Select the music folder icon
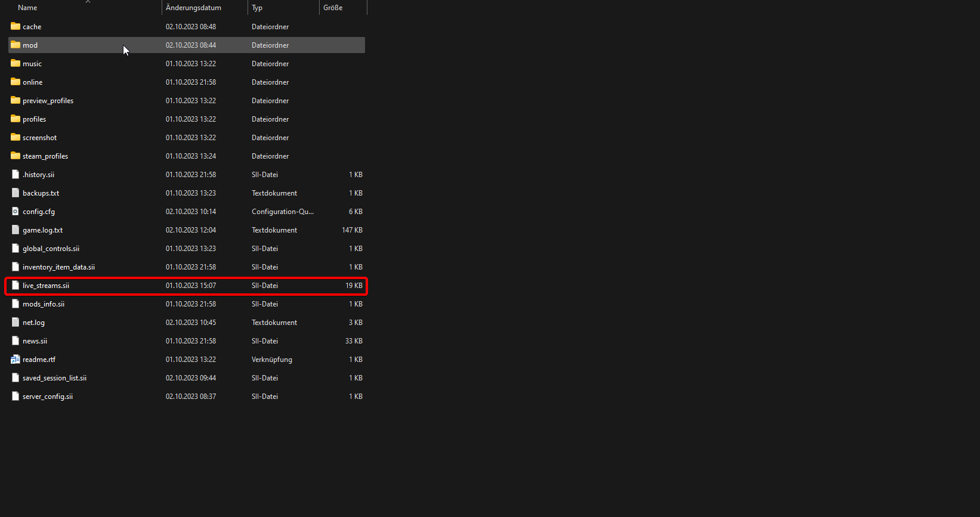The width and height of the screenshot is (980, 517). coord(16,63)
